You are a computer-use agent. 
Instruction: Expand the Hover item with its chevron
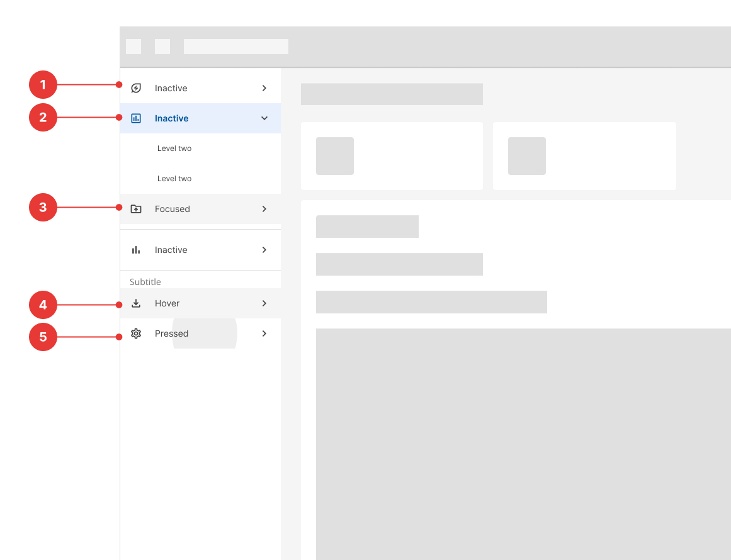tap(264, 303)
